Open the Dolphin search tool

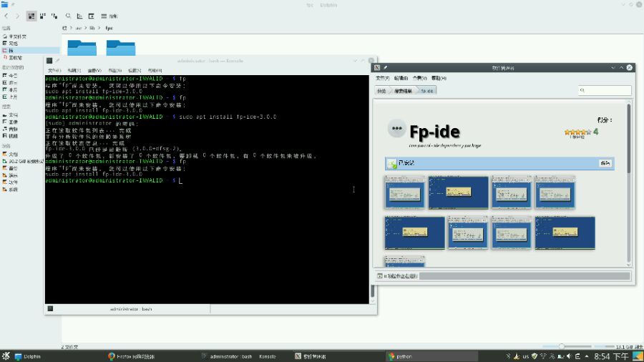[x=68, y=16]
